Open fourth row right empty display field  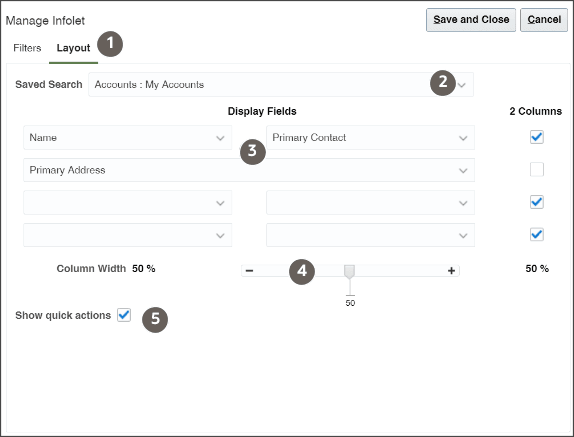[x=370, y=235]
